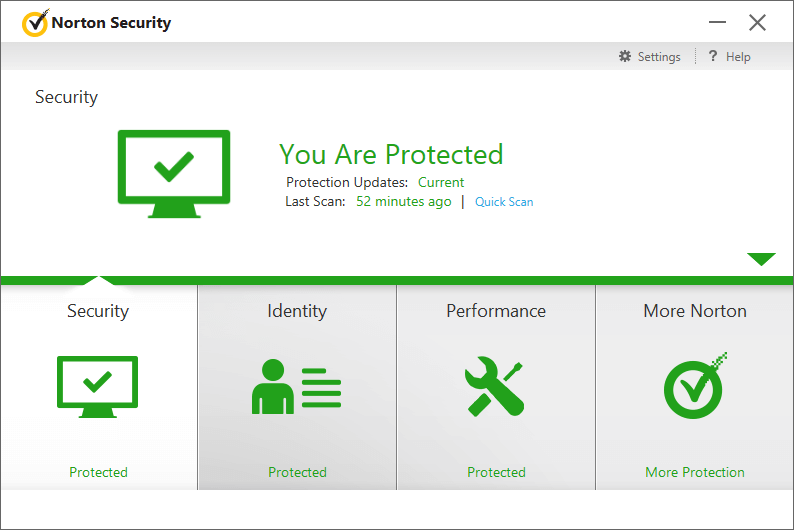Switch to the Identity tab
794x530 pixels.
297,310
